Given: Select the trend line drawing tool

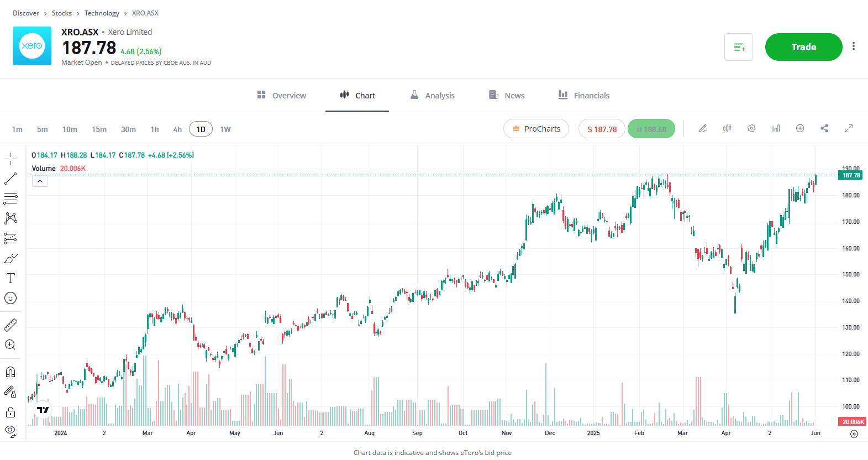Looking at the screenshot, I should point(10,179).
